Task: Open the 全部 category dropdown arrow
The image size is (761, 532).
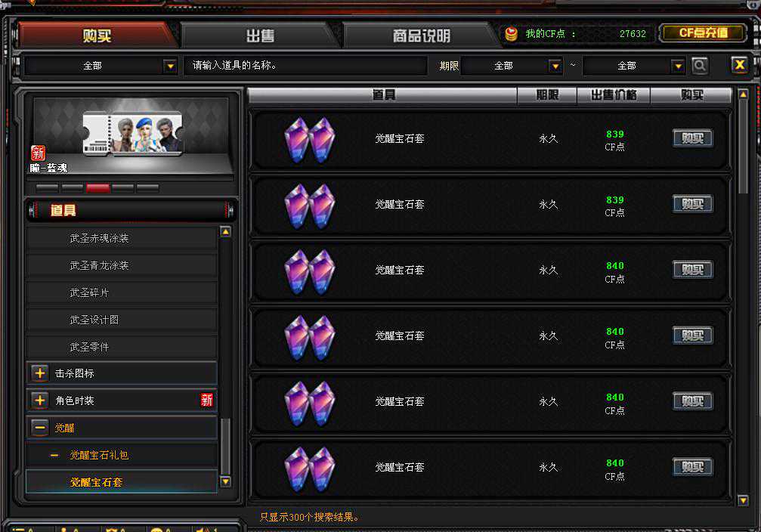Action: (170, 66)
